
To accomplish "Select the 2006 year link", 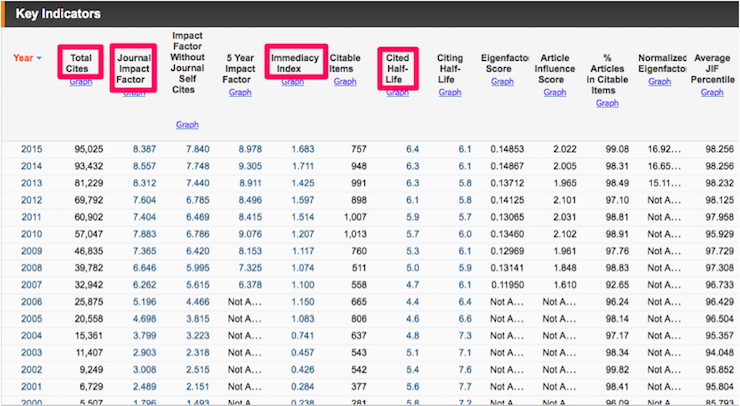I will (31, 302).
